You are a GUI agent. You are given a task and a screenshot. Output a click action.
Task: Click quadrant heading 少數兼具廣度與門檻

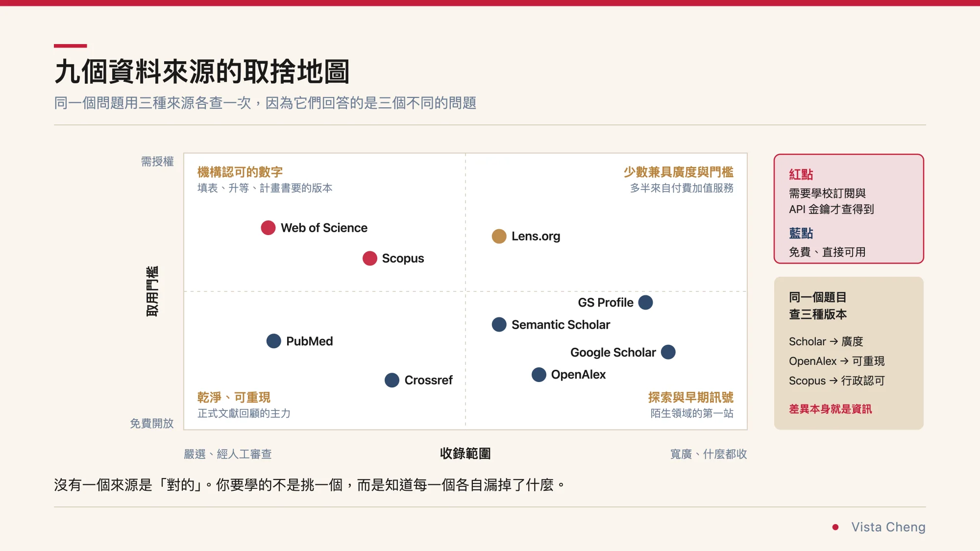pos(679,172)
